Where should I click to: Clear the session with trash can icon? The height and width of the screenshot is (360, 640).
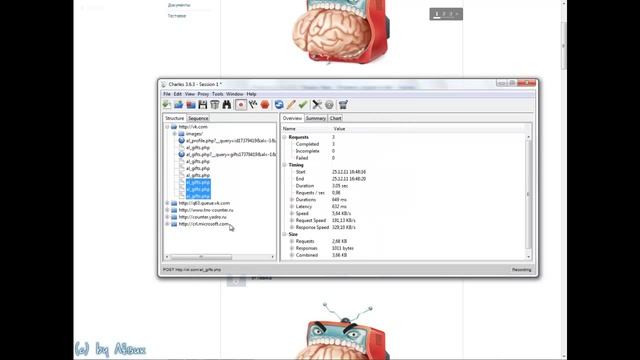click(215, 105)
